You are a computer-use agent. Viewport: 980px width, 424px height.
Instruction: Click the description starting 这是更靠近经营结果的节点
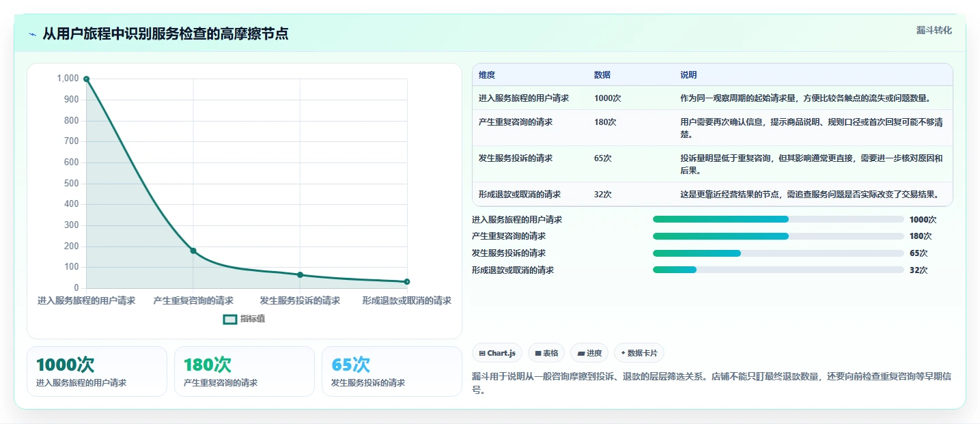(810, 195)
